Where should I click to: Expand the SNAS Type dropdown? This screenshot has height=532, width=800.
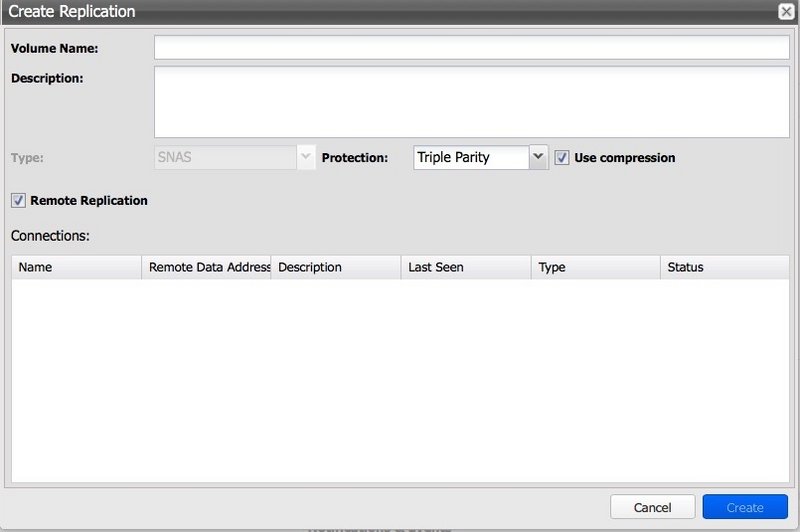[306, 157]
